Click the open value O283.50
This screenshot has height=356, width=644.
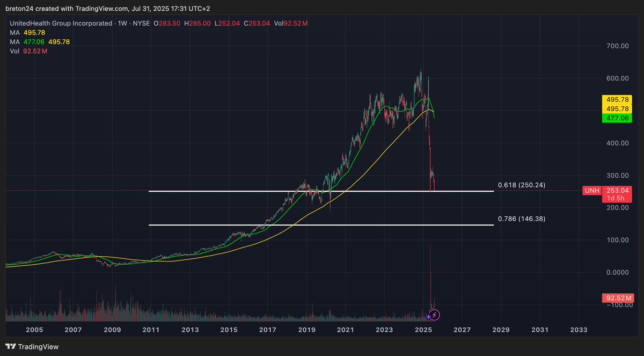(168, 23)
